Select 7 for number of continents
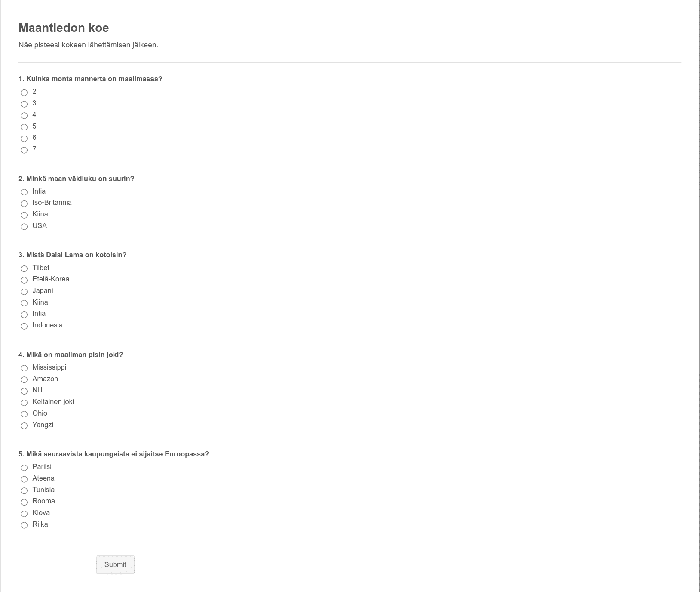Screen dimensions: 700x592 click(24, 150)
